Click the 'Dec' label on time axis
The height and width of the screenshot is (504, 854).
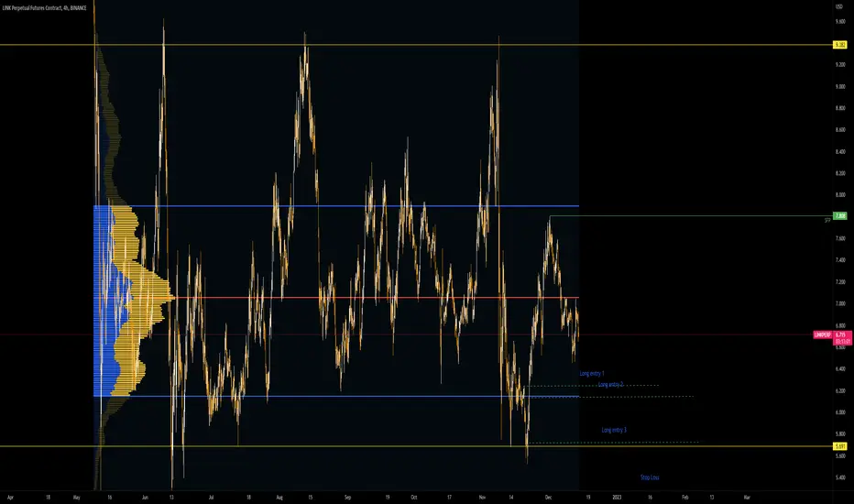point(549,498)
